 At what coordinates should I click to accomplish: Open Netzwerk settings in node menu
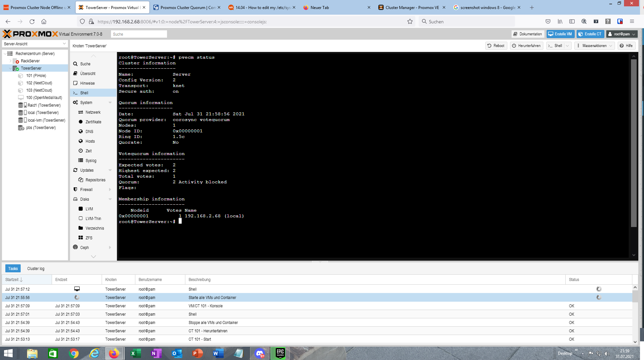[93, 112]
